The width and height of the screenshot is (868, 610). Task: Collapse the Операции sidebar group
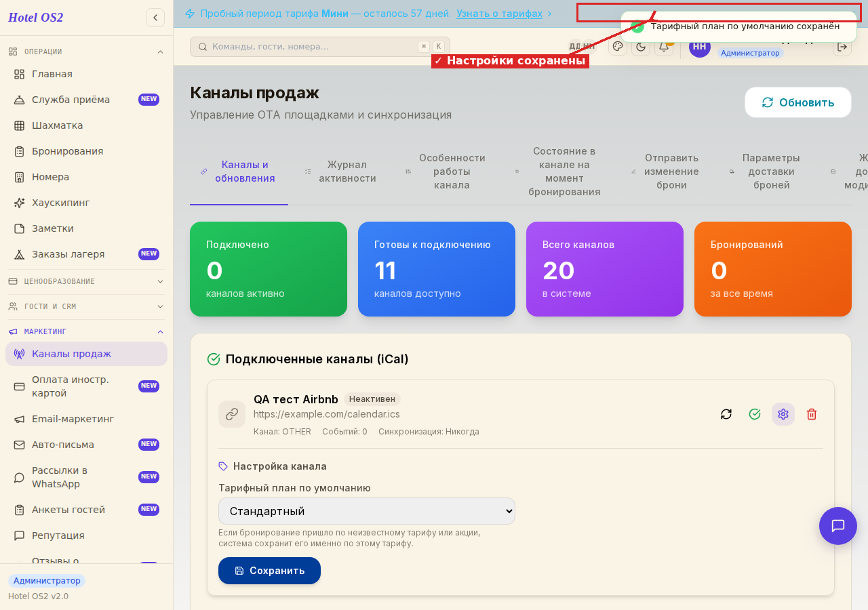pyautogui.click(x=86, y=52)
